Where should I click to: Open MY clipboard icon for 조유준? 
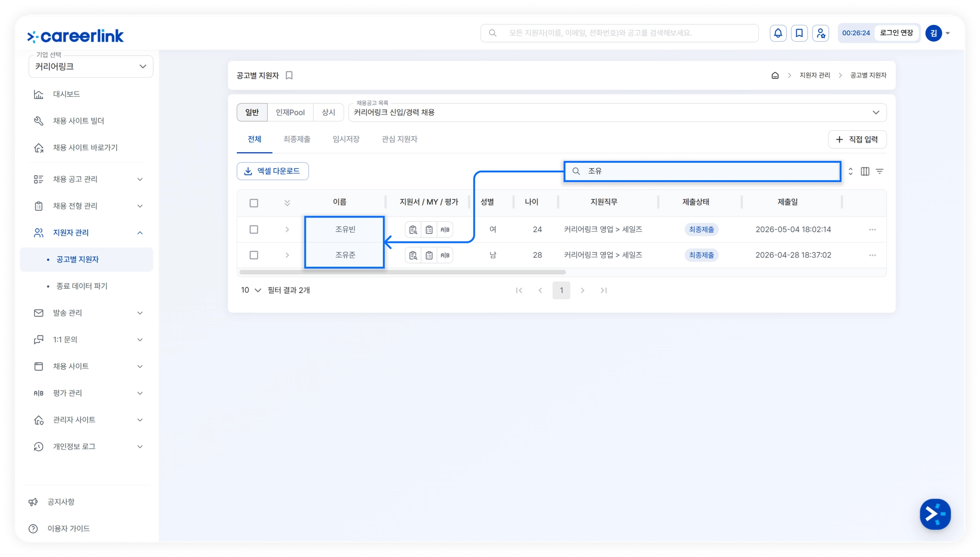429,255
